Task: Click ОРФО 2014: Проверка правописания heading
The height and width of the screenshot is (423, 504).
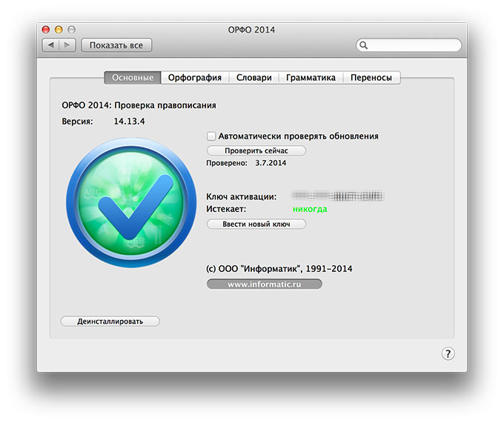Action: (x=139, y=105)
